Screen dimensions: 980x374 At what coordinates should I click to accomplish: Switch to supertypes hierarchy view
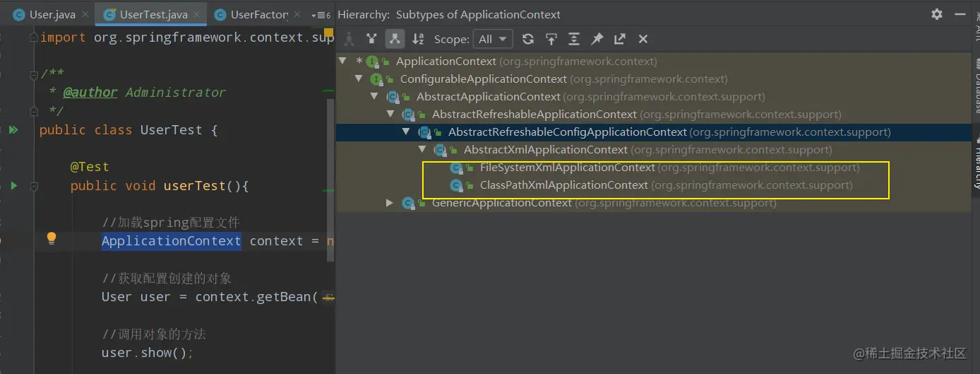372,39
